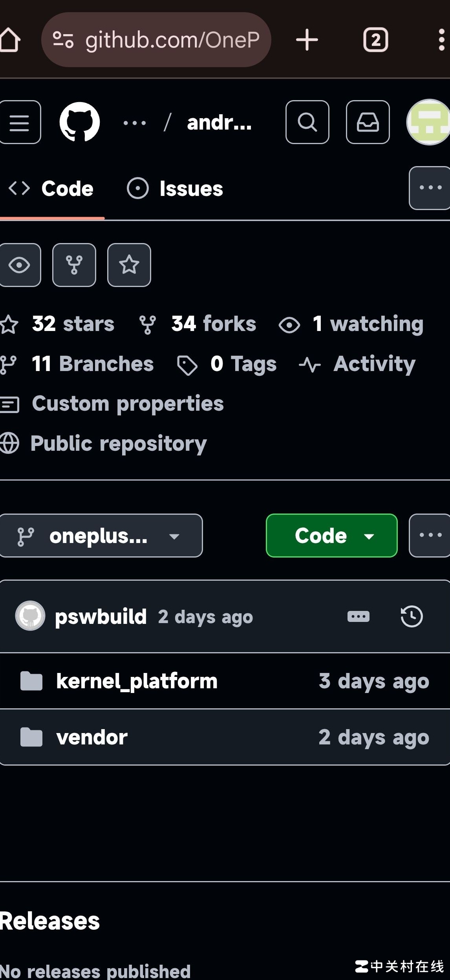Open the GitHub hamburger navigation menu
This screenshot has height=980, width=450.
tap(20, 122)
